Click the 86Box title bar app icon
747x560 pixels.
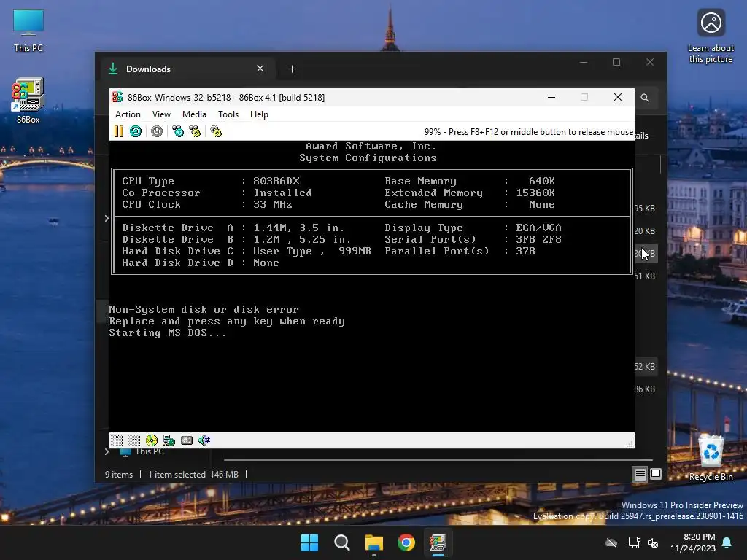[x=117, y=97]
